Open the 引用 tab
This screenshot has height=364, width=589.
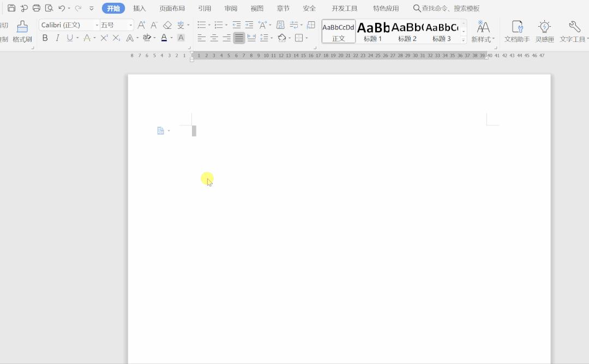205,8
